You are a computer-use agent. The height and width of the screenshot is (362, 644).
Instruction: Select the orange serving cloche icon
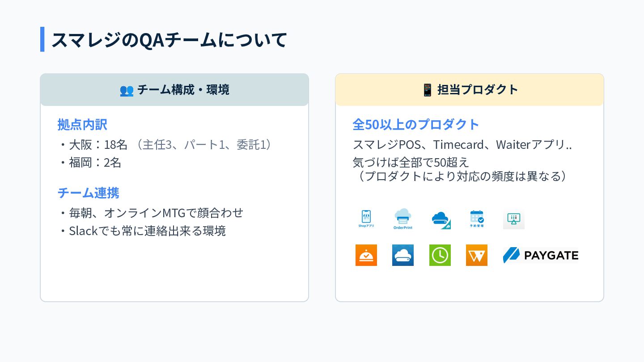click(x=366, y=255)
